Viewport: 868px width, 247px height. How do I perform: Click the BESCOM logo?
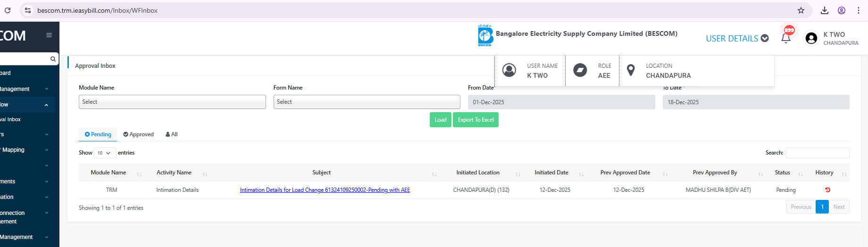pyautogui.click(x=485, y=35)
